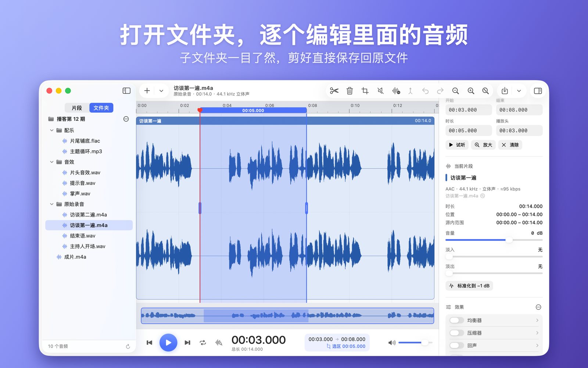Screen dimensions: 588x368
Task: Click the third magnifier zoom-fit icon
Action: point(485,91)
